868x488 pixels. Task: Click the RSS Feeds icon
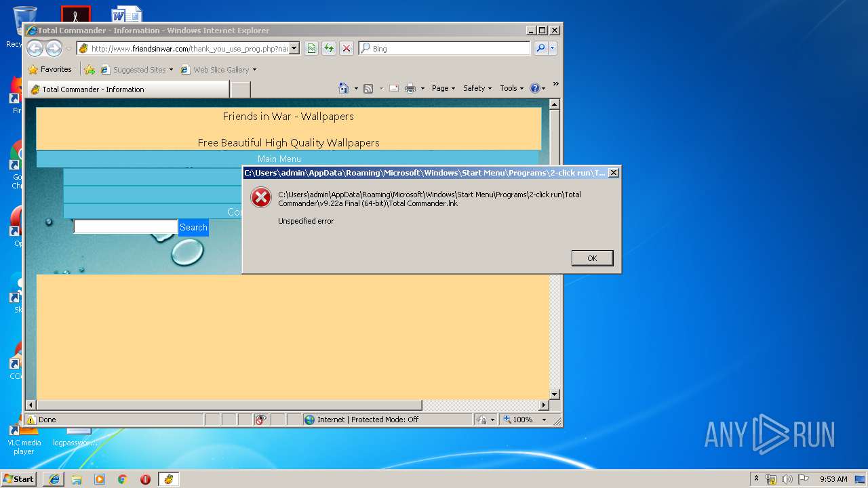(x=368, y=88)
